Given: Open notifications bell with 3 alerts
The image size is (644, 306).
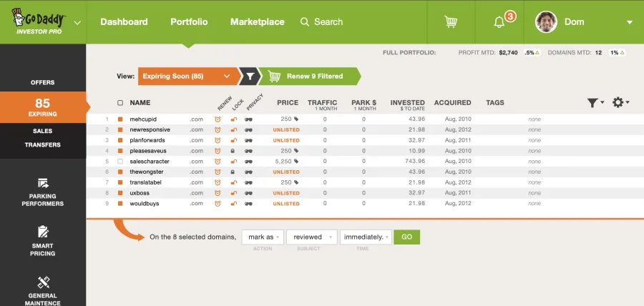Looking at the screenshot, I should [499, 21].
